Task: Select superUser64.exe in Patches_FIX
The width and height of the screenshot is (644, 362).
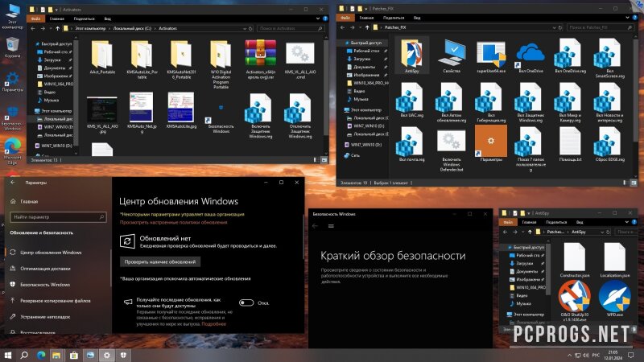Action: 491,56
